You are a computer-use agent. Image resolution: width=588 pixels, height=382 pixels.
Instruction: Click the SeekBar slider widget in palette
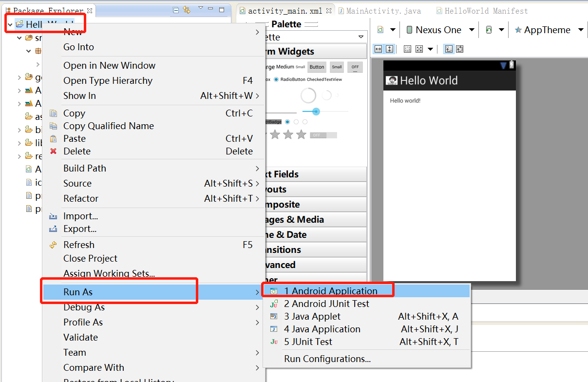(x=324, y=112)
